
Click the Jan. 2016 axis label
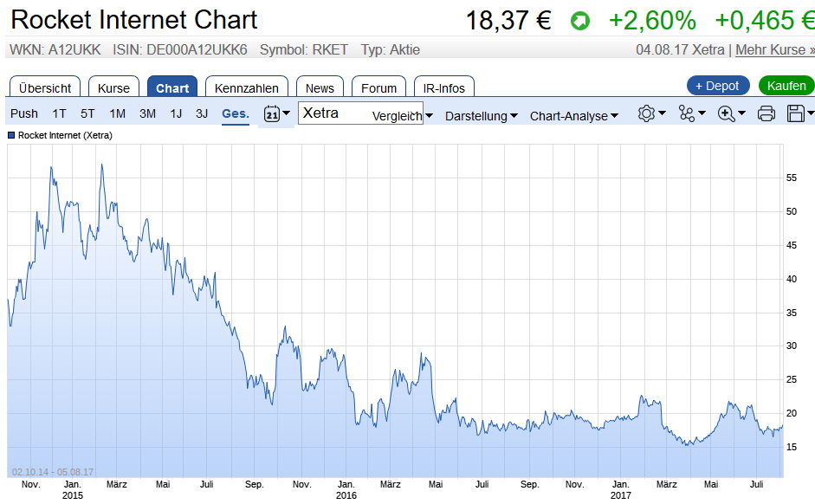346,490
